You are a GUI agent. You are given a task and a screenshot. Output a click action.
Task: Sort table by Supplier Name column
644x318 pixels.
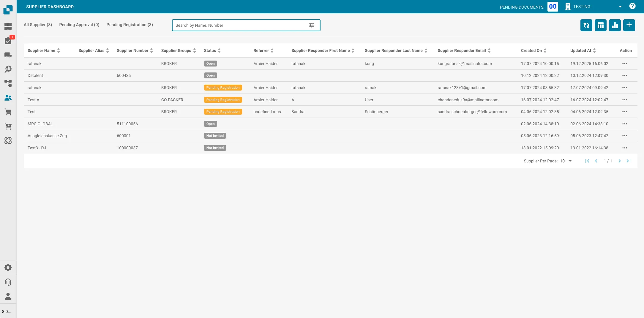59,51
